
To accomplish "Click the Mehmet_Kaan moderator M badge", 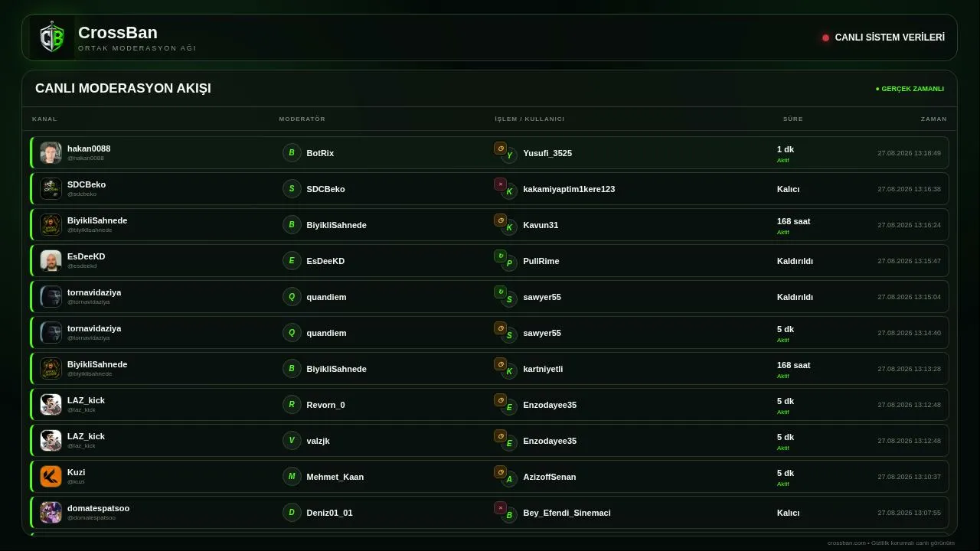I will point(292,476).
